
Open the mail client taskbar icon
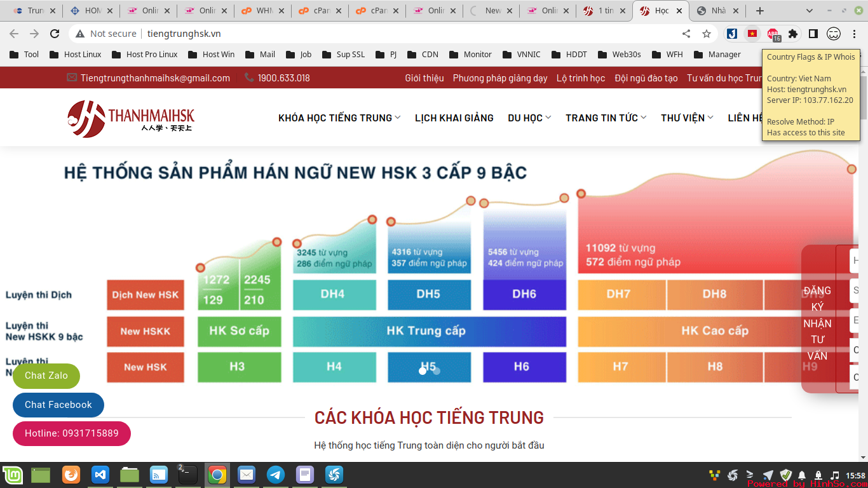[247, 475]
